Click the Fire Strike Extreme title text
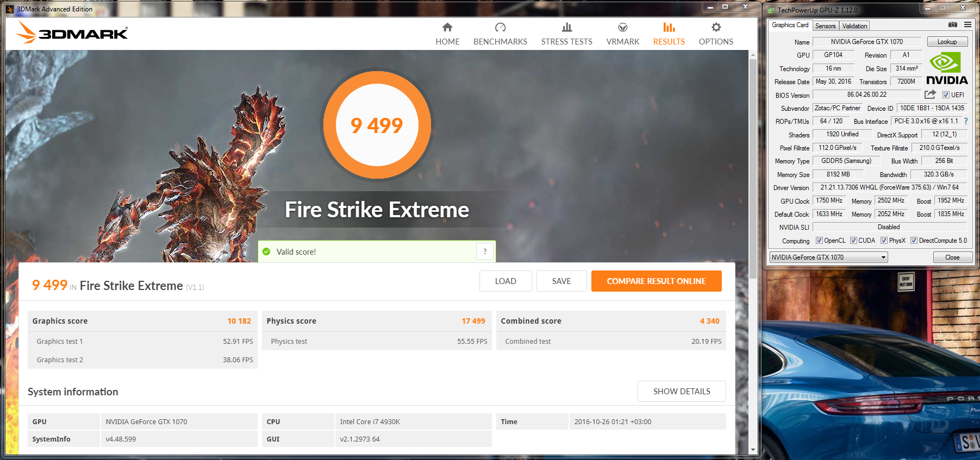 point(377,210)
